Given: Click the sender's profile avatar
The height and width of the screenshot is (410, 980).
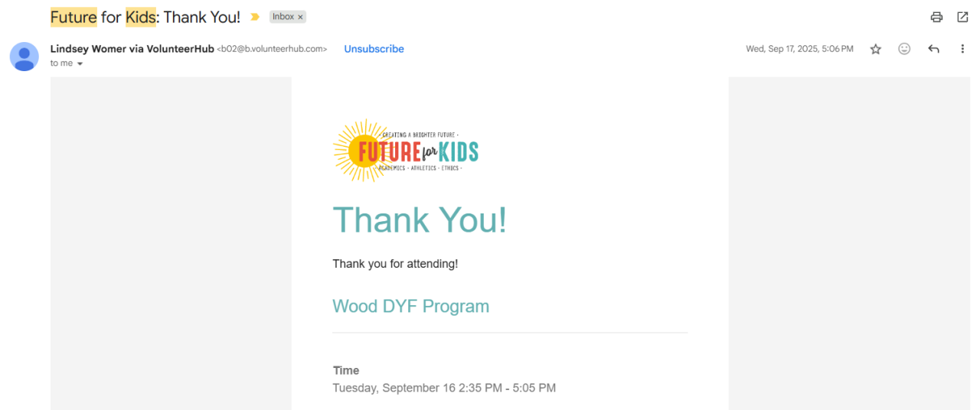Looking at the screenshot, I should [24, 57].
